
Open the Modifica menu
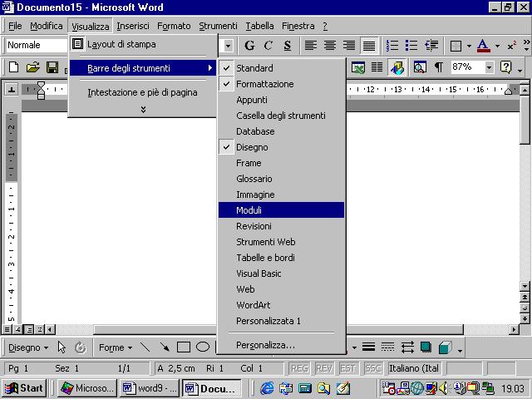47,26
